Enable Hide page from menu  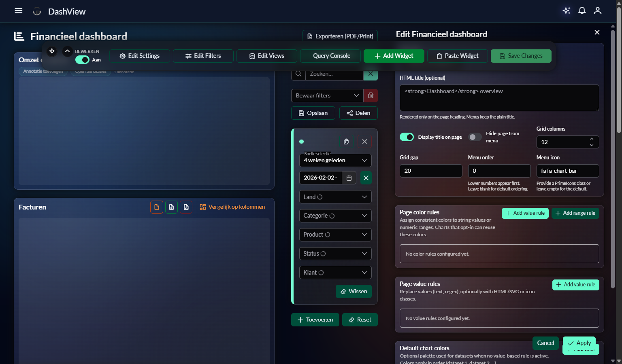(474, 137)
